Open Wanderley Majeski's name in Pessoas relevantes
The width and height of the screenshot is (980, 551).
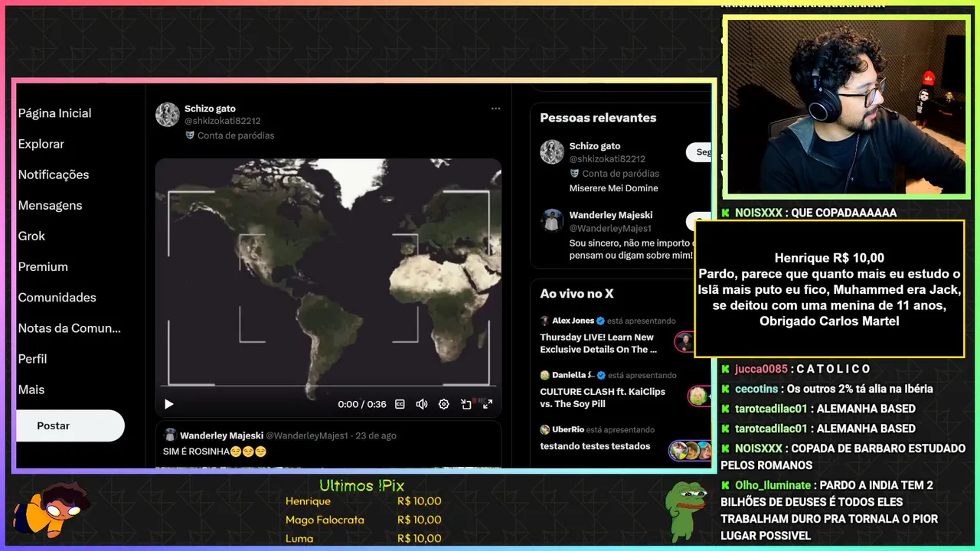[x=611, y=216]
